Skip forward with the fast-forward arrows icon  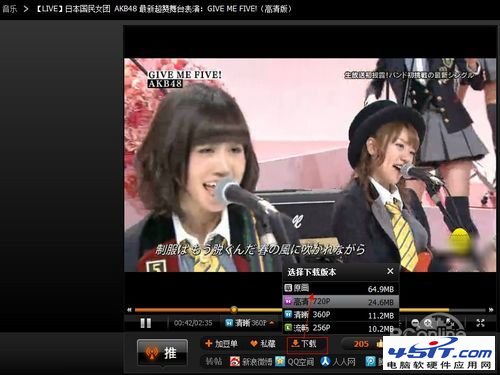point(491,310)
